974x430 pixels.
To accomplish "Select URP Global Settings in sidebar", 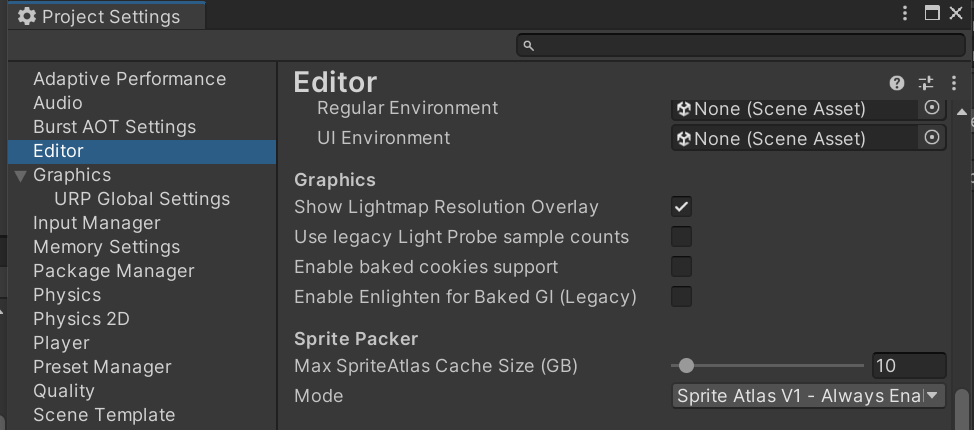I will (x=142, y=199).
